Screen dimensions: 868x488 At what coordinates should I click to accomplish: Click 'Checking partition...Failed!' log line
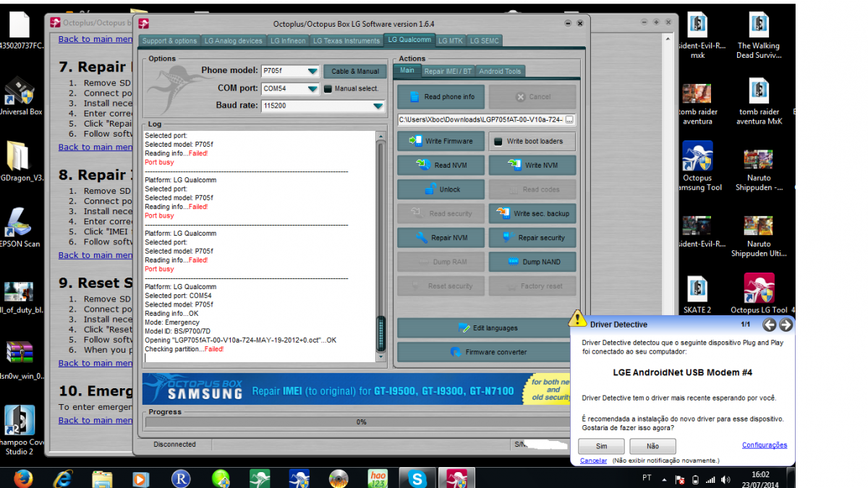click(184, 349)
